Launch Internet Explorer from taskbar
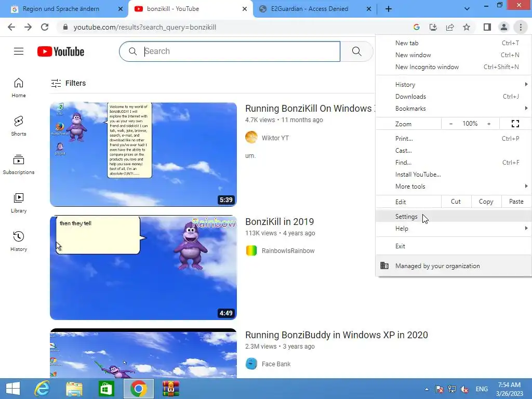The height and width of the screenshot is (399, 532). pos(43,389)
